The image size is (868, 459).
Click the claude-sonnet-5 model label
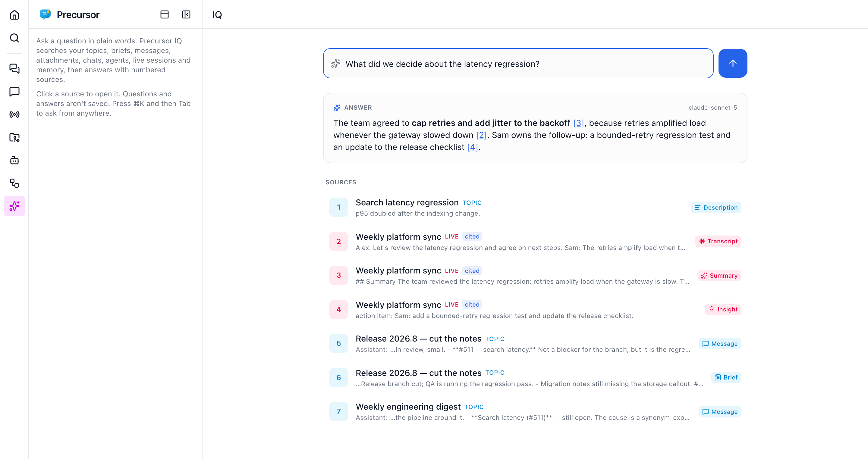click(712, 108)
